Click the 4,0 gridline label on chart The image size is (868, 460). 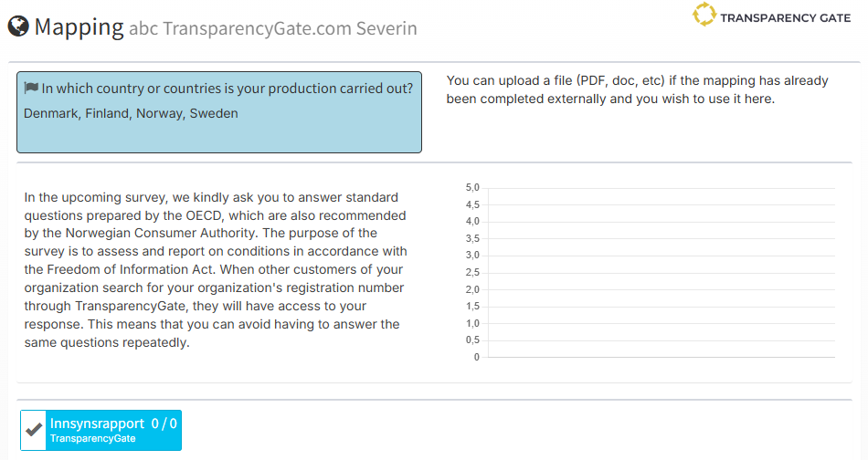pyautogui.click(x=472, y=222)
